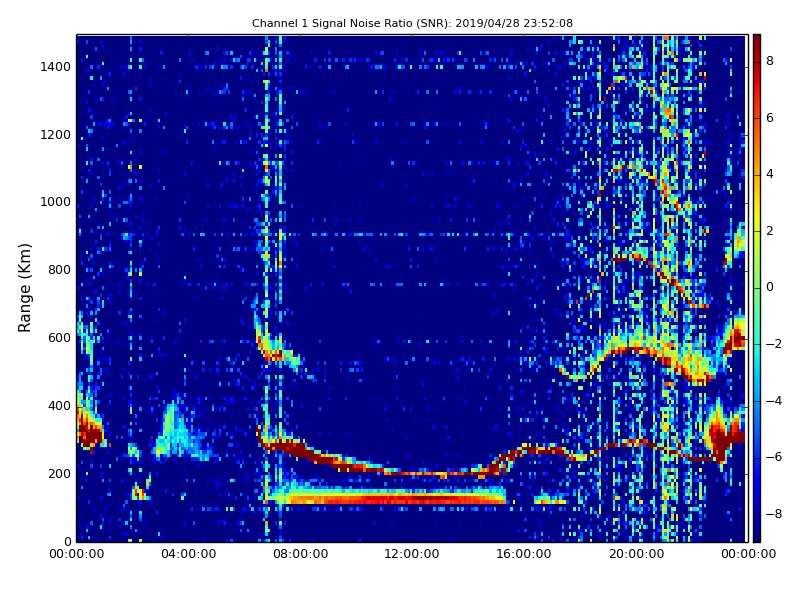Click the 'Range (Km)' y-axis label

point(24,288)
